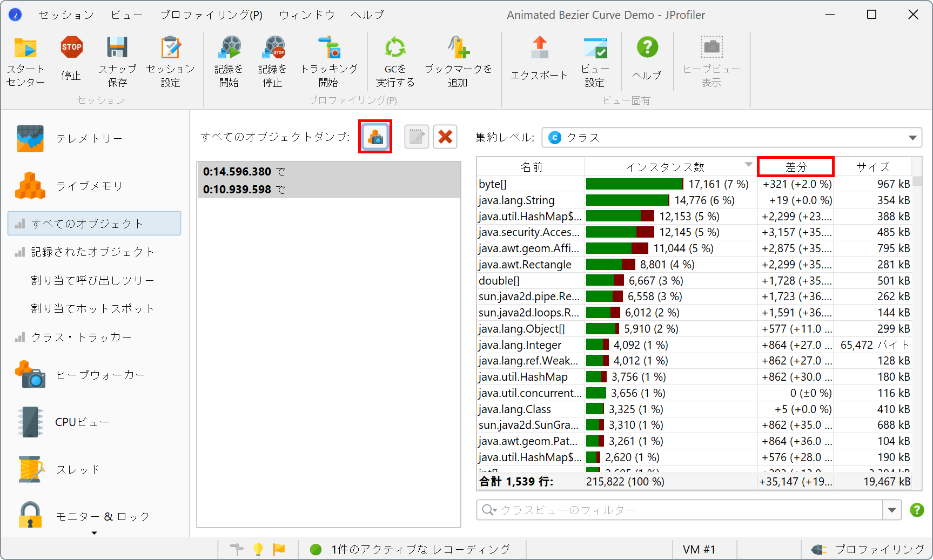Viewport: 933px width, 560px height.
Task: Open filter options magnifier dropdown
Action: point(489,510)
